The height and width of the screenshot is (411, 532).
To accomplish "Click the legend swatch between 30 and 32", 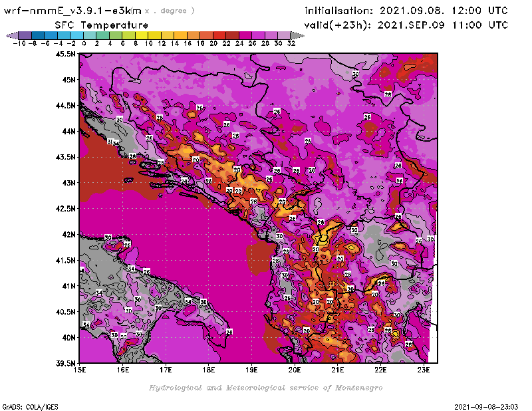I will [285, 35].
